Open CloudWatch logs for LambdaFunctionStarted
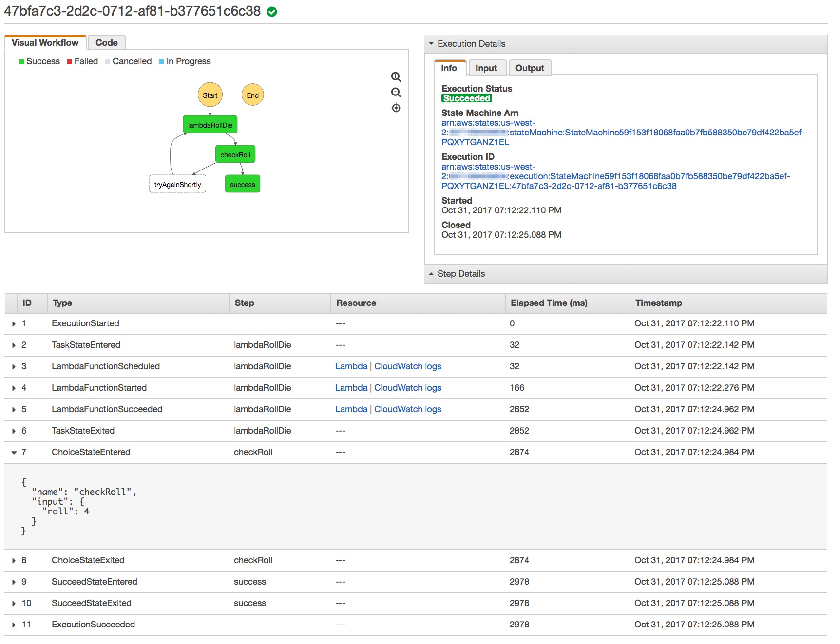Viewport: 840px width, 644px height. [407, 388]
